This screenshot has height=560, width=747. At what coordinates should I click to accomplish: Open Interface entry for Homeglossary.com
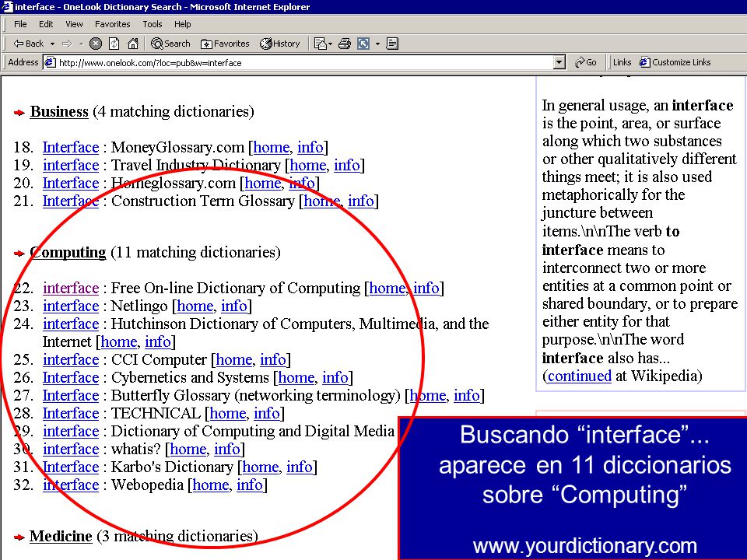(x=71, y=184)
